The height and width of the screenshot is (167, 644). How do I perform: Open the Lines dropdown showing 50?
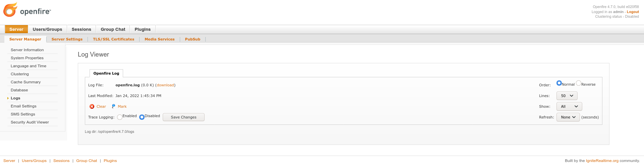click(x=567, y=96)
